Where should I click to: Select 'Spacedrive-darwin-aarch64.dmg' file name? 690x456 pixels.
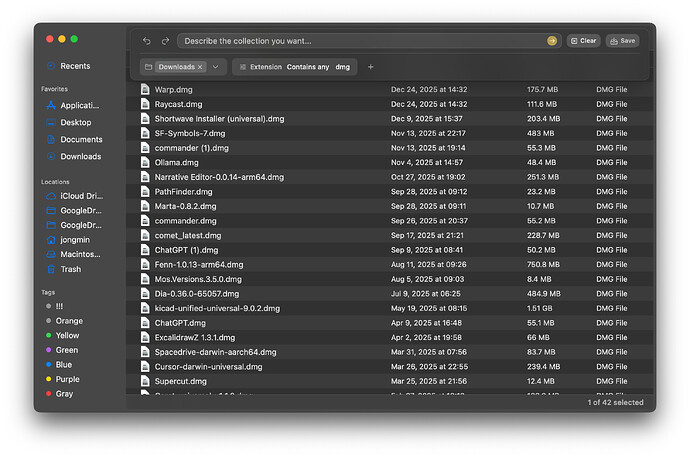click(215, 352)
